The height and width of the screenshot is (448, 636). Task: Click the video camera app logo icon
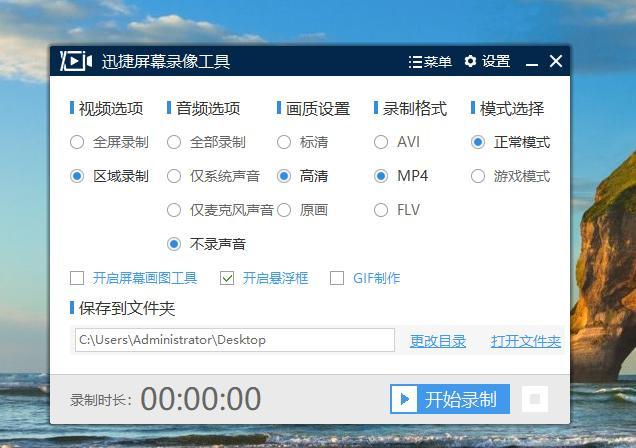[x=76, y=61]
